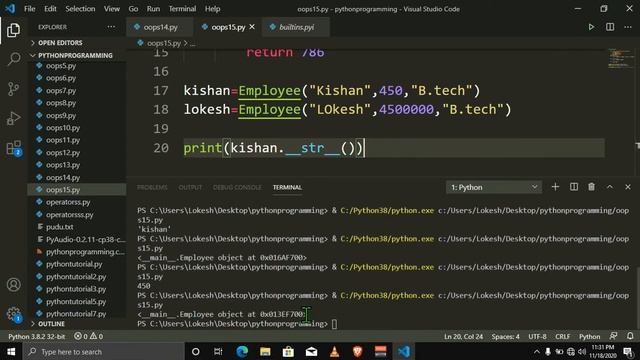This screenshot has height=360, width=640.
Task: Open Microsoft Edge from the taskbar
Action: tap(242, 351)
